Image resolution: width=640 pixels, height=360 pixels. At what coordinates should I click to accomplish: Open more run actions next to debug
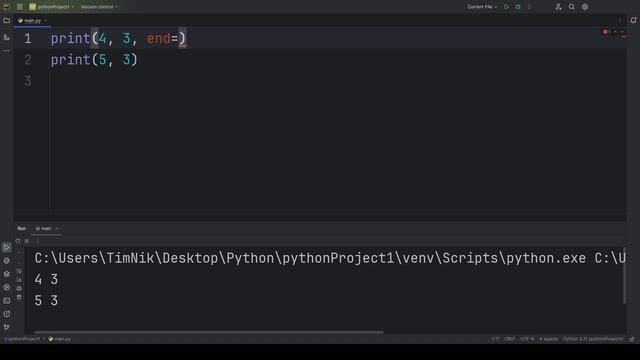coord(529,7)
